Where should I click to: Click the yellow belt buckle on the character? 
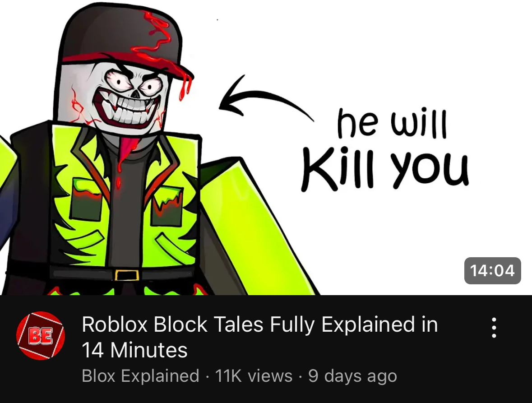[x=126, y=275]
